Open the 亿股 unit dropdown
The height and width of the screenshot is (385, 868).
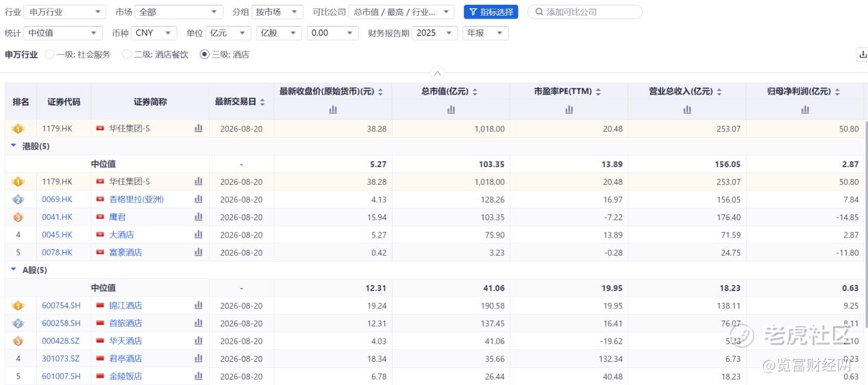[x=279, y=33]
